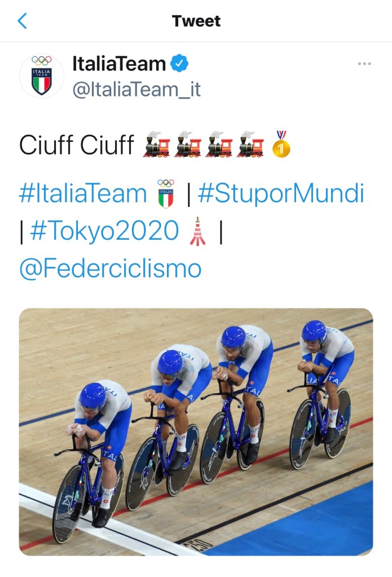
Task: Click the Italia shield emoji after #ItaliaTeam
Action: tap(166, 193)
